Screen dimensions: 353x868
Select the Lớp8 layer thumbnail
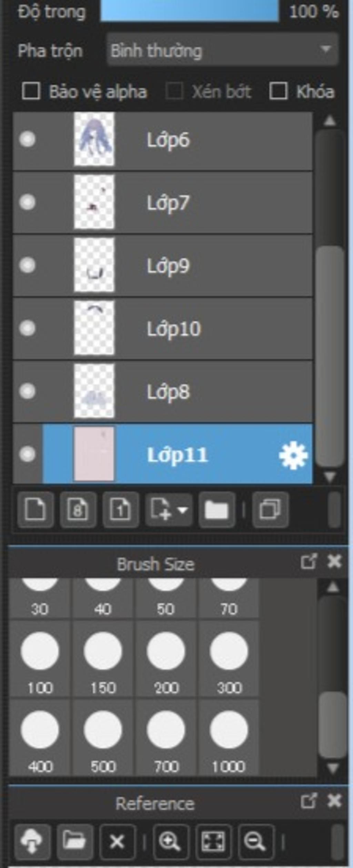coord(94,391)
